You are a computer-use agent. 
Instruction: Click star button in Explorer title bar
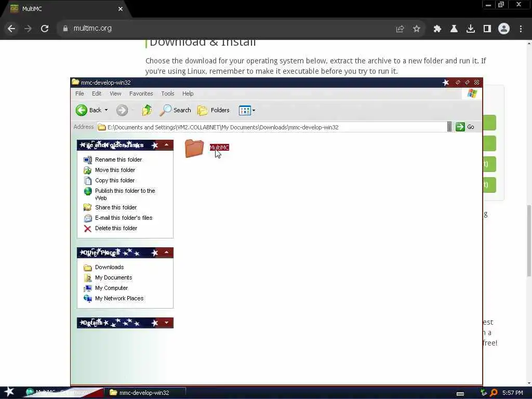[446, 83]
